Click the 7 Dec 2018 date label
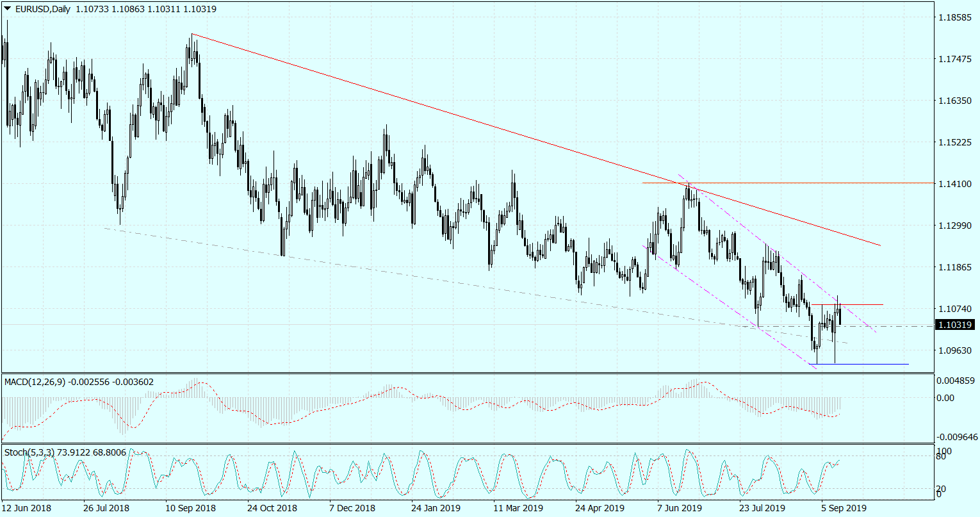Viewport: 980px width, 517px height. (x=352, y=508)
